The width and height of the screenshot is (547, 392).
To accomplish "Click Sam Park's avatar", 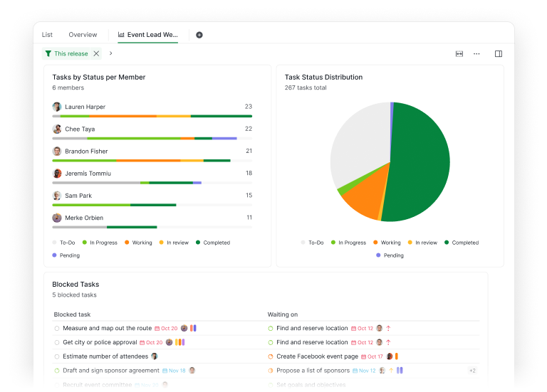I will click(x=57, y=196).
